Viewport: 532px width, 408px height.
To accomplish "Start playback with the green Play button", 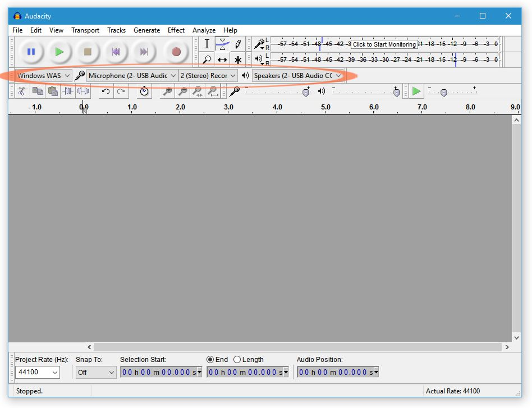I will pyautogui.click(x=59, y=52).
